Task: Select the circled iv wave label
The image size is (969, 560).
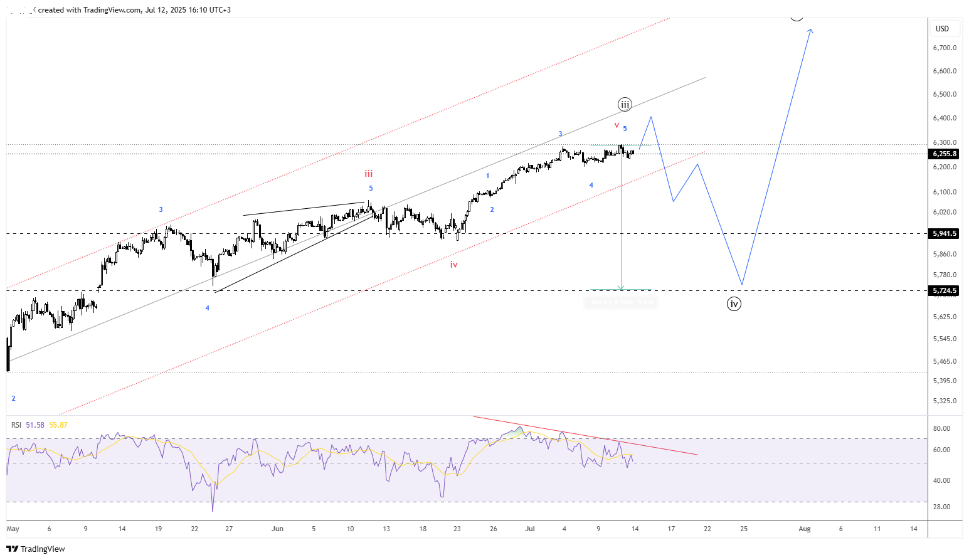Action: coord(734,304)
